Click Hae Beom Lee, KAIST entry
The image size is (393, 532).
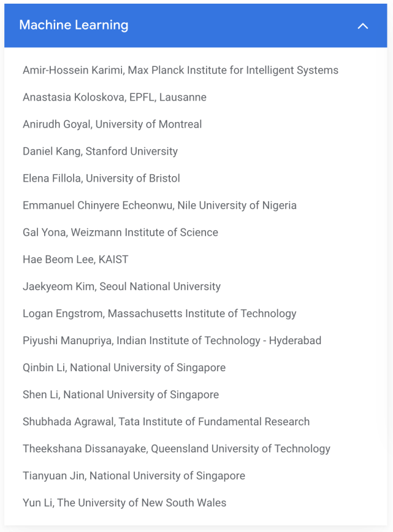click(75, 259)
